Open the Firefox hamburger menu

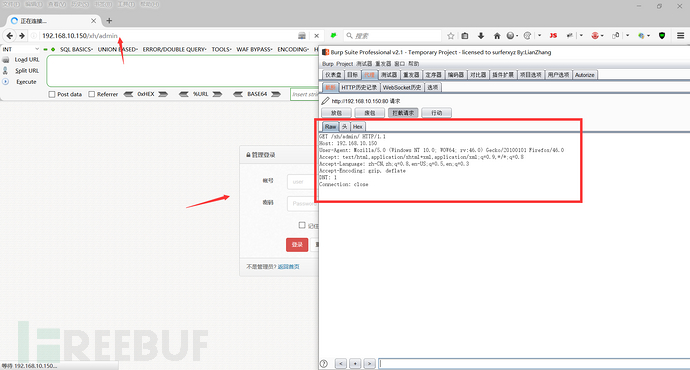click(680, 36)
